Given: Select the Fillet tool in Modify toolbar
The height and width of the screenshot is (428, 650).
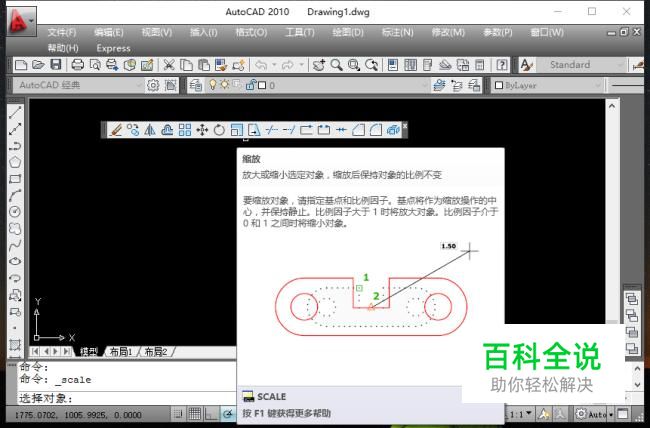Looking at the screenshot, I should (376, 130).
